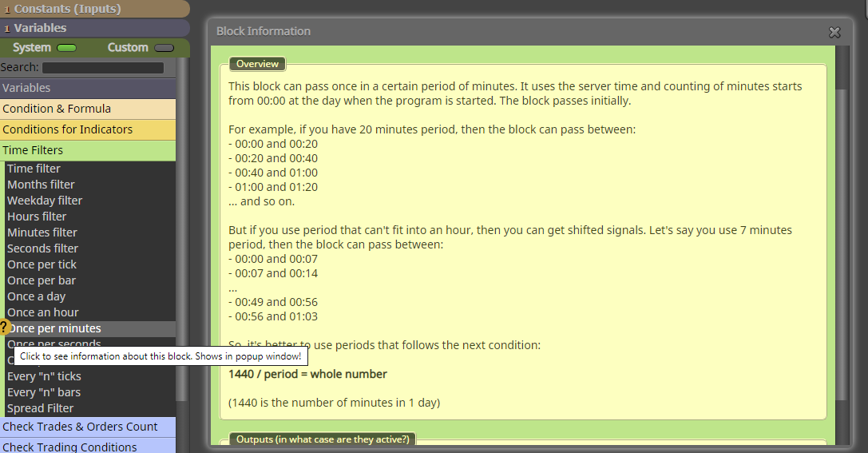Select the Once per bar block

(90, 280)
